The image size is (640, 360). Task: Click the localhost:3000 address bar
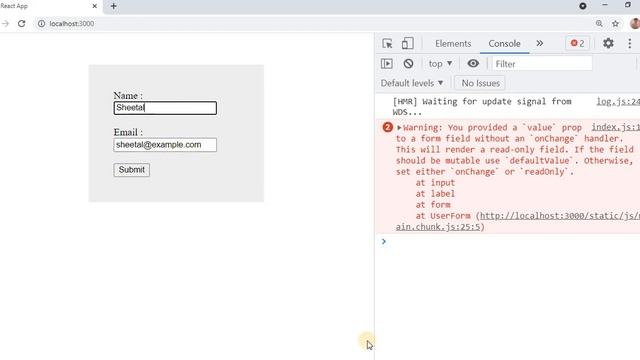71,24
